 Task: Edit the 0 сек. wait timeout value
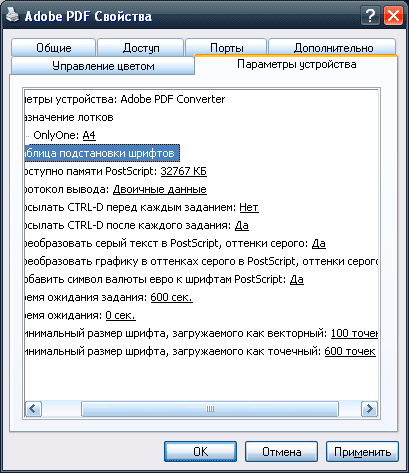(x=121, y=315)
